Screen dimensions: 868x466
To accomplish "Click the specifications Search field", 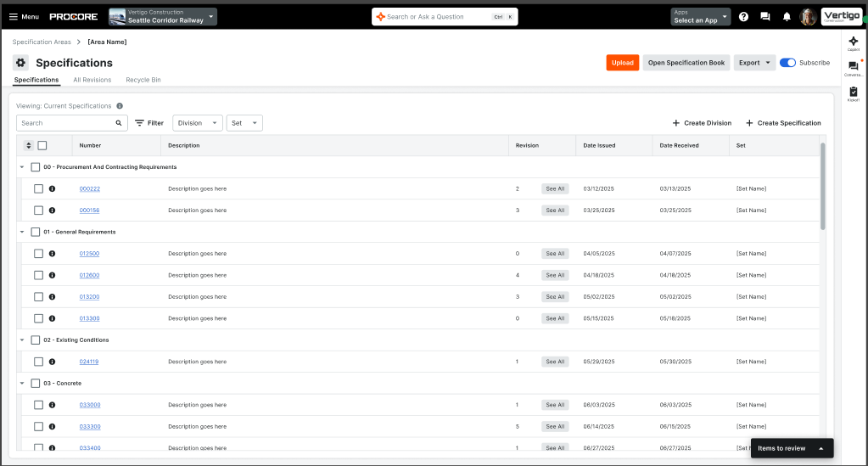I will pos(72,123).
